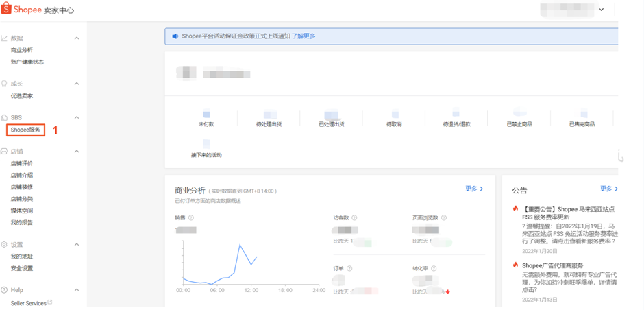
Task: Click the announcement speaker icon in banner
Action: 175,36
